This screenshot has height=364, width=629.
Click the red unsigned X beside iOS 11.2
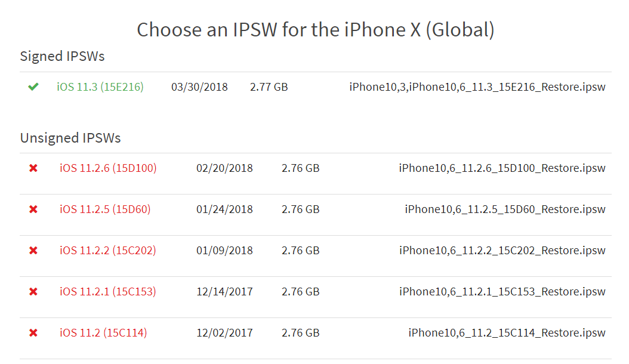point(33,332)
